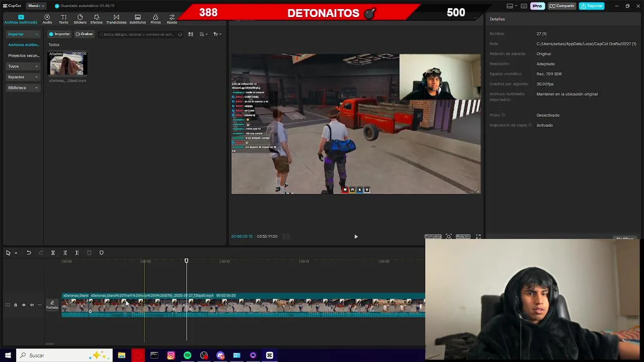Toggle preview zoom focus icon
This screenshot has width=644, height=362.
[x=449, y=236]
